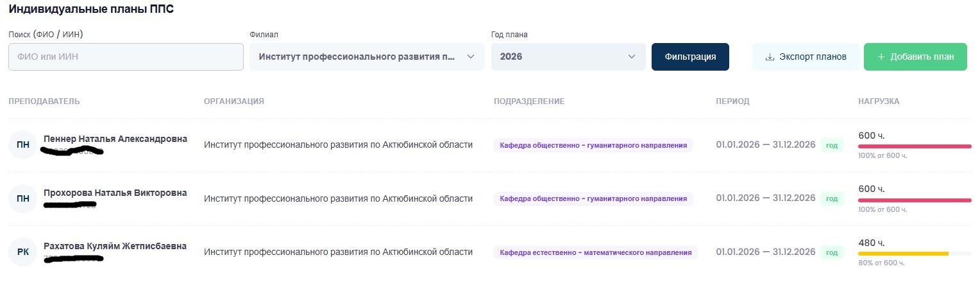This screenshot has width=980, height=289.
Task: Click the ПОДРАЗДЕЛЕНИЕ column header
Action: [x=529, y=101]
